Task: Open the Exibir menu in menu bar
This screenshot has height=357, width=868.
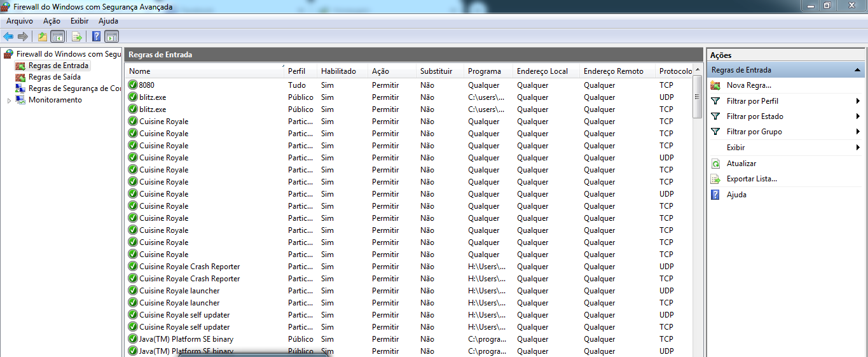Action: (x=79, y=21)
